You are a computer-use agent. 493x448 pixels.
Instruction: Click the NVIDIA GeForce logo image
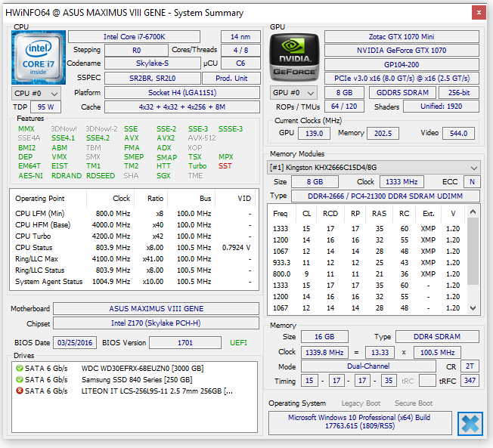[x=294, y=57]
